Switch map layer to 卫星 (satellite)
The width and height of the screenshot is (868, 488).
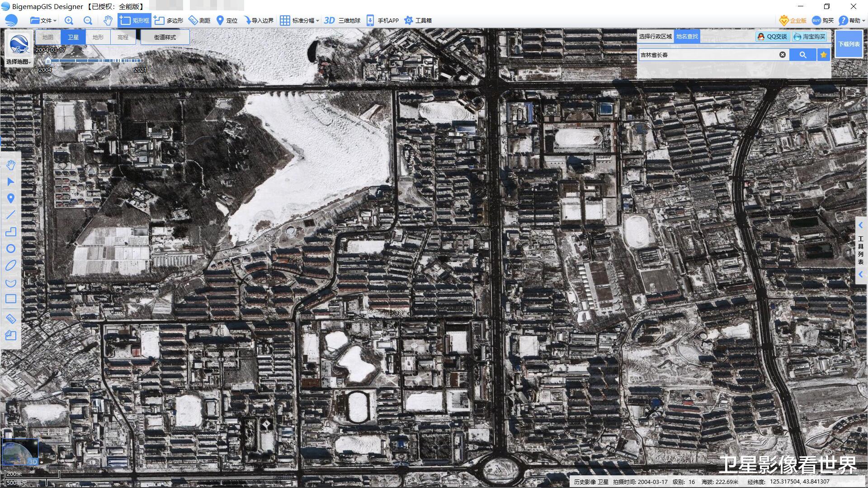pos(73,37)
